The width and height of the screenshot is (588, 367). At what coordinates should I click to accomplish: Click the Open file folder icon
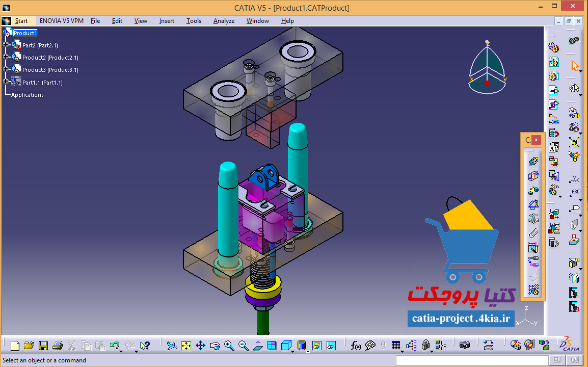[x=29, y=346]
